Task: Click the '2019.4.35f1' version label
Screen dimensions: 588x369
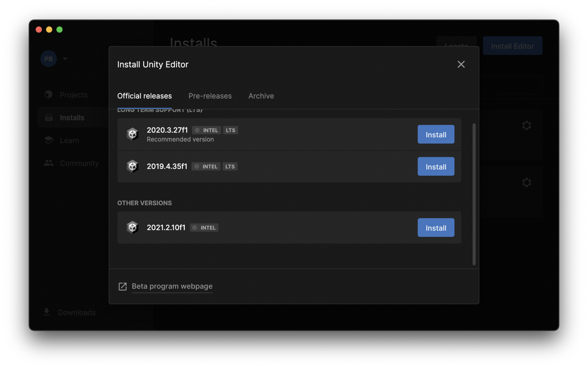Action: tap(167, 167)
